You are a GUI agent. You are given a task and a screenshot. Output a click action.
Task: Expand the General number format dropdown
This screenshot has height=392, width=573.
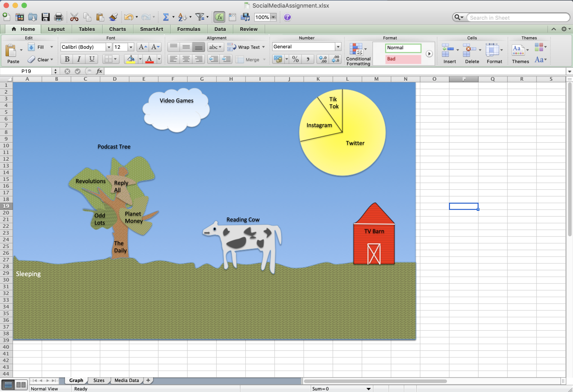[338, 47]
